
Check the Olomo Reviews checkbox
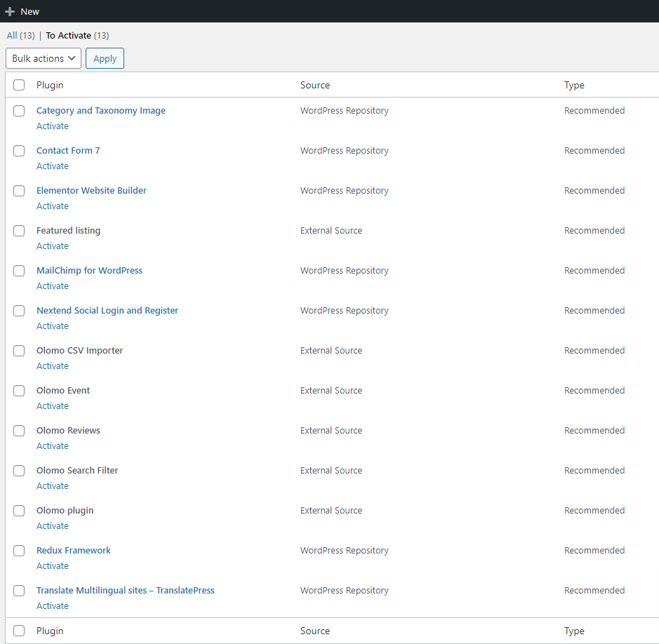[x=19, y=431]
